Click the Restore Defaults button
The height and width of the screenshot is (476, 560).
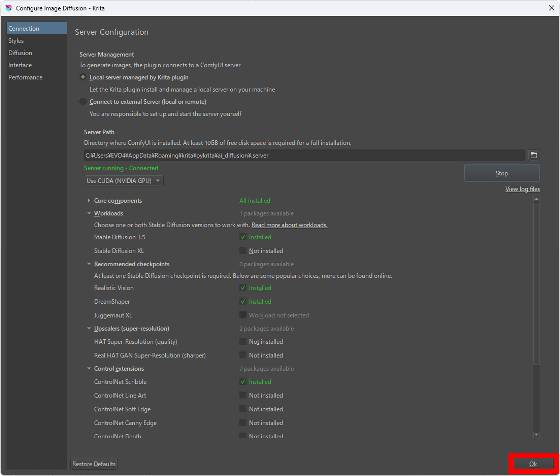[94, 464]
